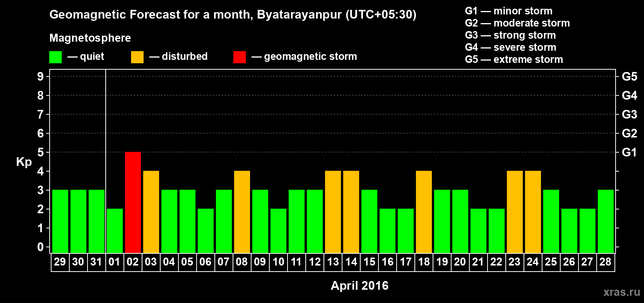Click the date label 27

pos(587,262)
